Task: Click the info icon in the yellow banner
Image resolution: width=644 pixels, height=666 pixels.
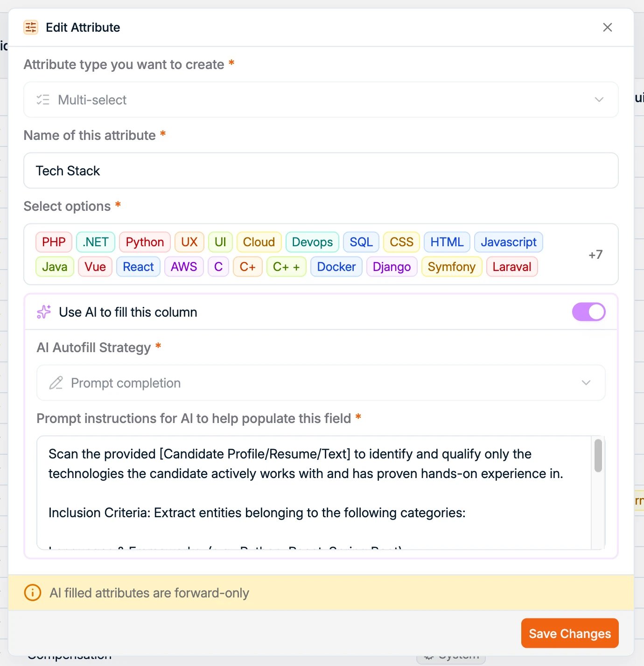Action: [33, 593]
